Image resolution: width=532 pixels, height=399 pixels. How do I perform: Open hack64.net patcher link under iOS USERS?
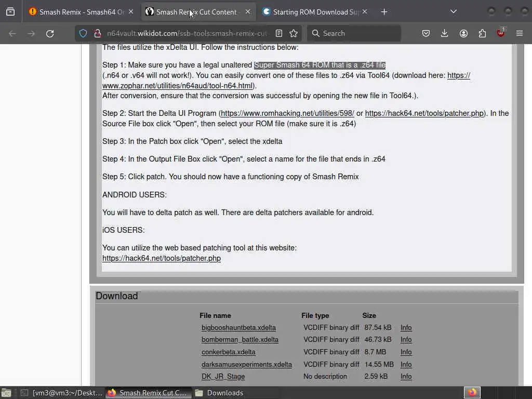coord(162,258)
